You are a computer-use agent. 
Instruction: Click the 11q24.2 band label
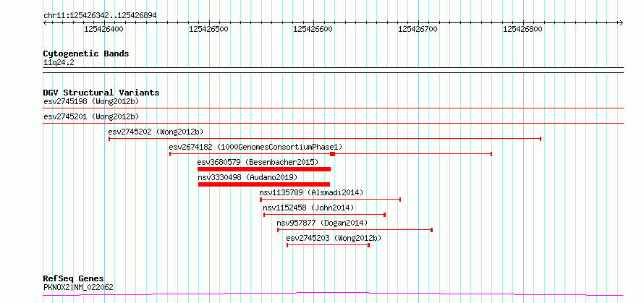coord(59,63)
